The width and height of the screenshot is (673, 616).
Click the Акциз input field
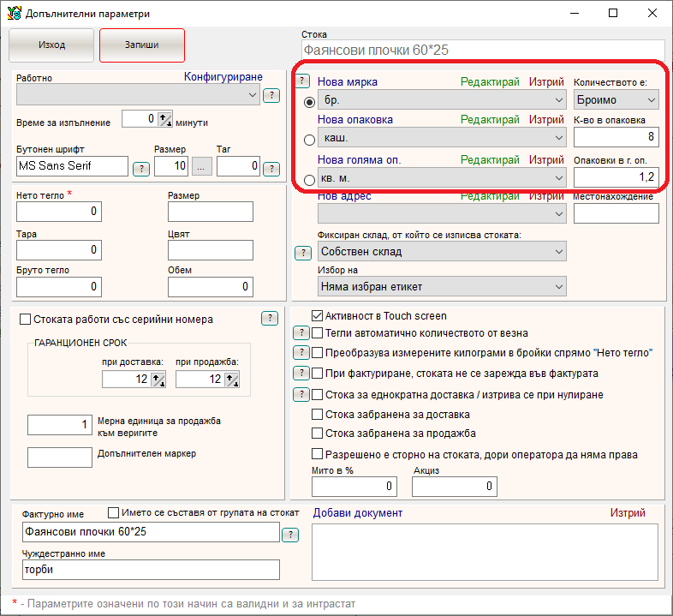455,487
